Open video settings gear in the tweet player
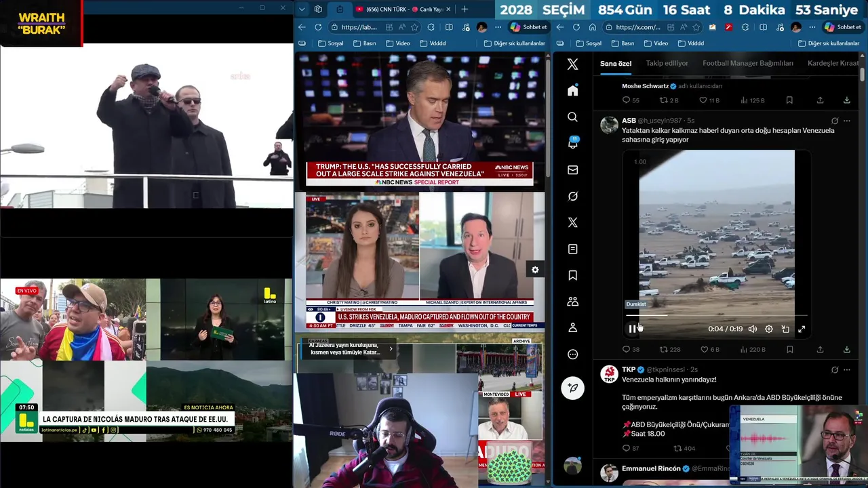 pyautogui.click(x=769, y=329)
